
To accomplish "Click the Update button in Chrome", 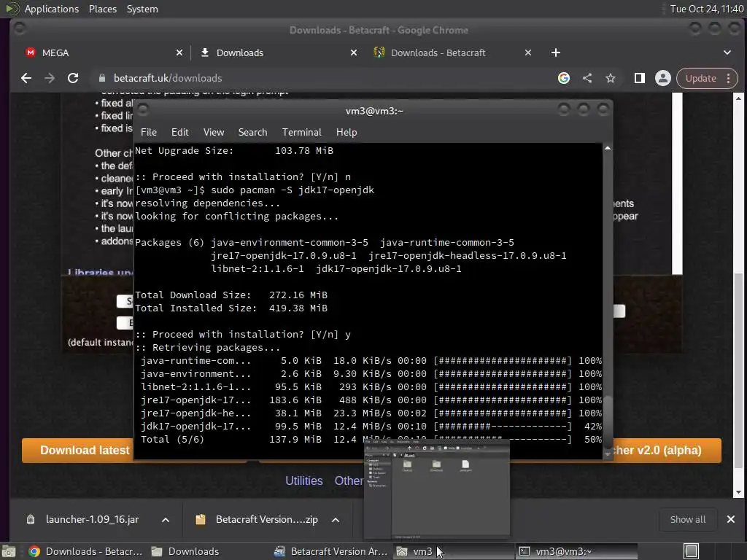I will click(x=700, y=78).
